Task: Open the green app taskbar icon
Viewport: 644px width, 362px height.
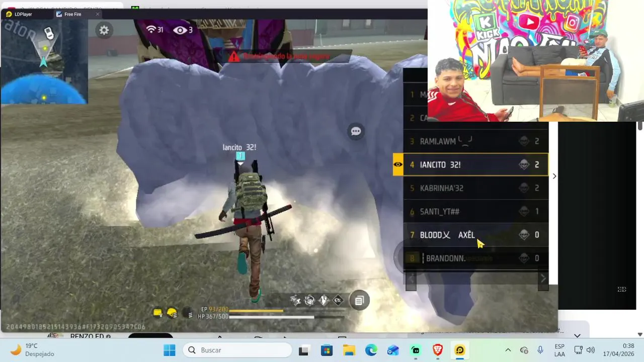Action: [x=416, y=350]
